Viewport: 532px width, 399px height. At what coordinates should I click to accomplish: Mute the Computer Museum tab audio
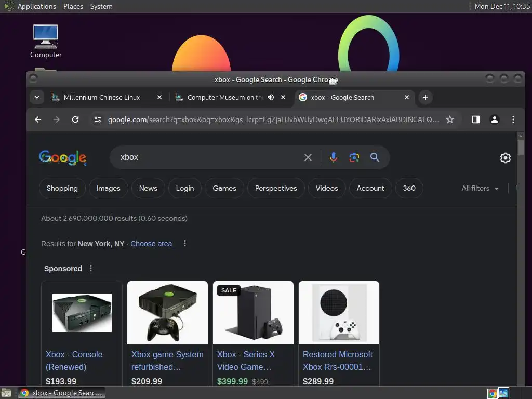pos(270,97)
